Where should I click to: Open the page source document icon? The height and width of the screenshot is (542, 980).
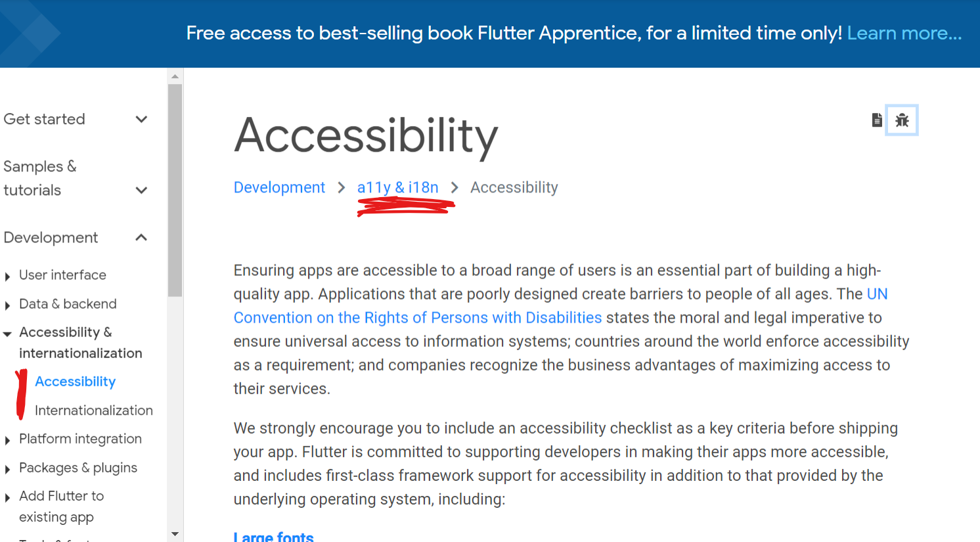coord(877,120)
